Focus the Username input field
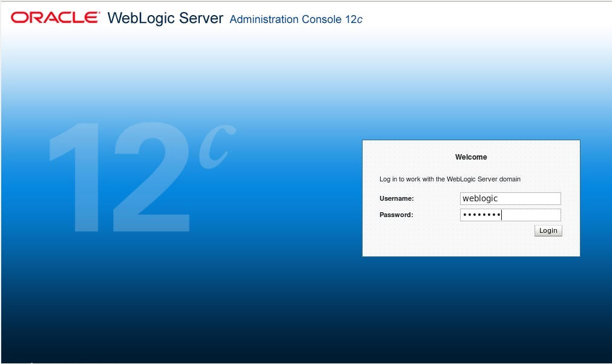Viewport: 612px width, 364px height. pos(510,198)
